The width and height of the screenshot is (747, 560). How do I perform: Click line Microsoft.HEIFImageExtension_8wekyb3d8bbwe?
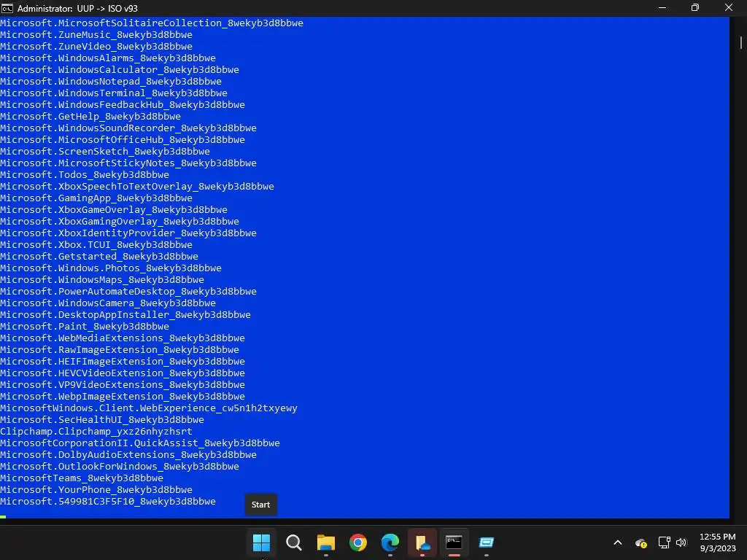pos(123,362)
